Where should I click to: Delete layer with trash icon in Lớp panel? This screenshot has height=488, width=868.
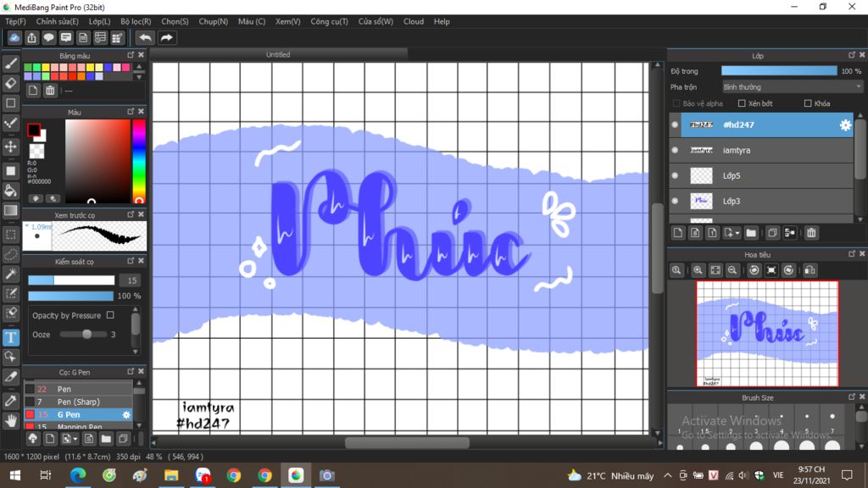pyautogui.click(x=811, y=233)
